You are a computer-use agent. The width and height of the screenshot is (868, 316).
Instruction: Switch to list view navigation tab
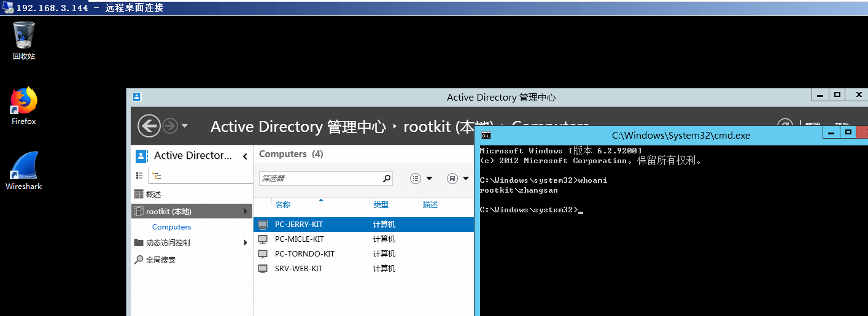point(139,175)
